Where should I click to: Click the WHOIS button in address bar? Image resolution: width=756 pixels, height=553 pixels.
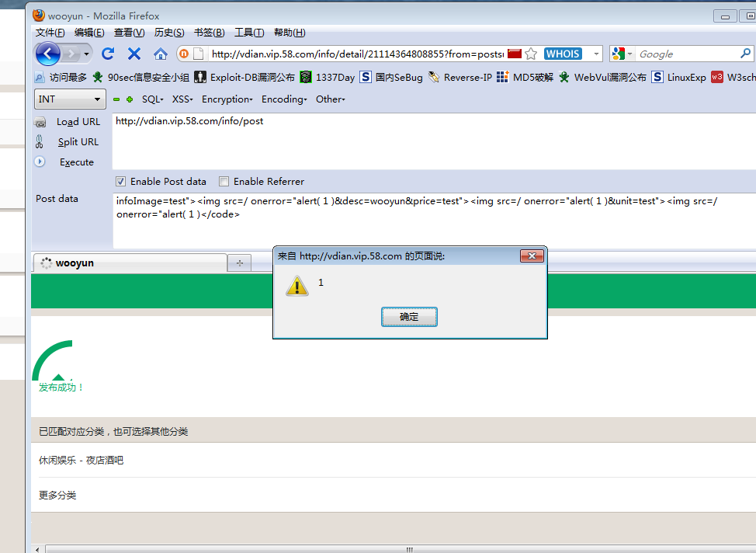563,54
